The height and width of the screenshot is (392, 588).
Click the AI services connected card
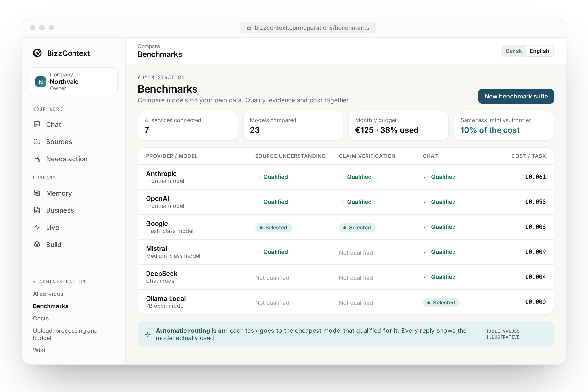[188, 126]
